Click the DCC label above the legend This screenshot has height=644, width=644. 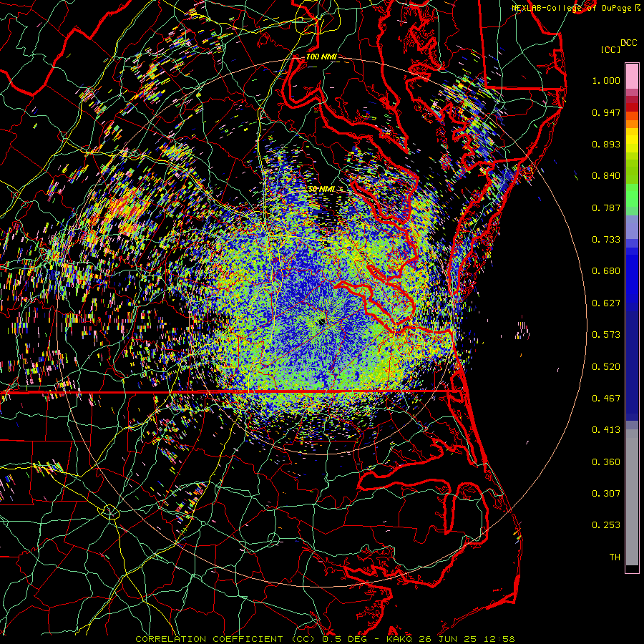[x=629, y=43]
